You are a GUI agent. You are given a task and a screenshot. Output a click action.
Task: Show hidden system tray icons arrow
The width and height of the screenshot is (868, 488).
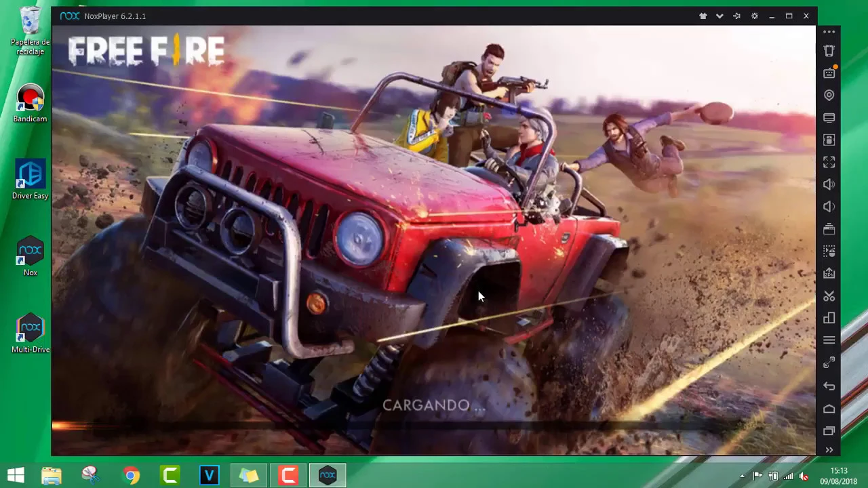pos(743,476)
